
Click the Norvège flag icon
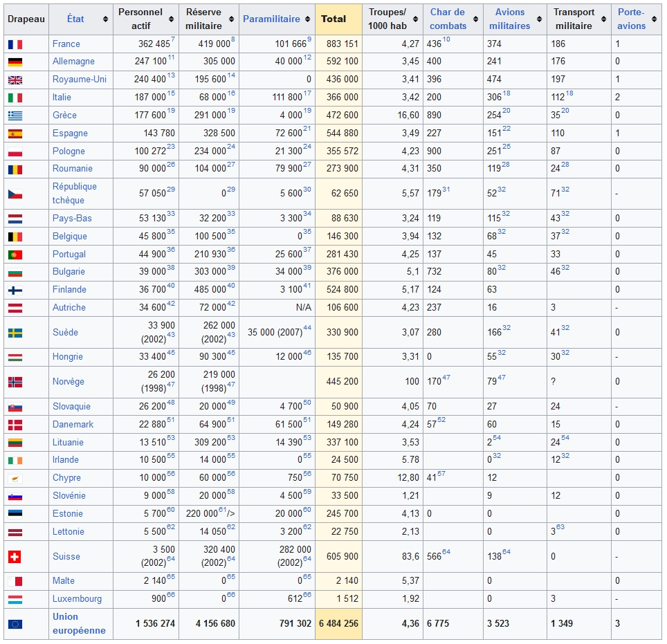pyautogui.click(x=15, y=381)
